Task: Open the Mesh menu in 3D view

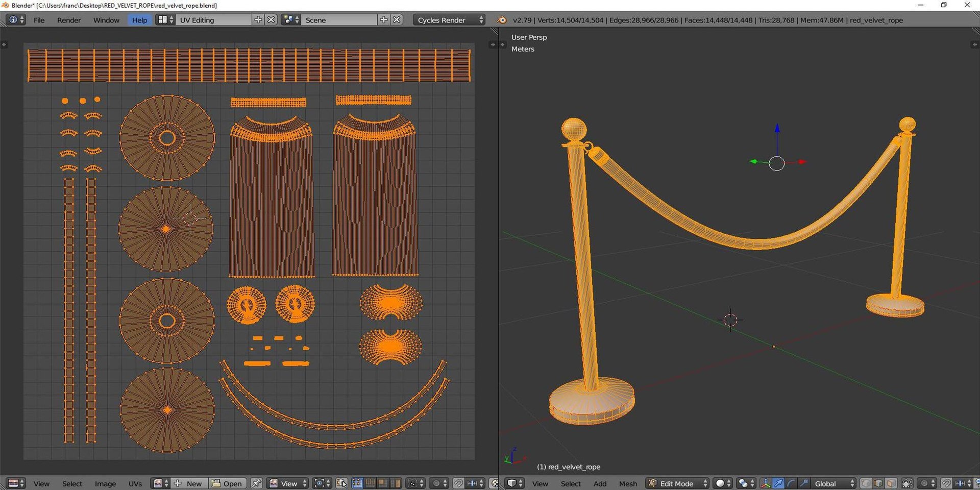Action: (628, 483)
